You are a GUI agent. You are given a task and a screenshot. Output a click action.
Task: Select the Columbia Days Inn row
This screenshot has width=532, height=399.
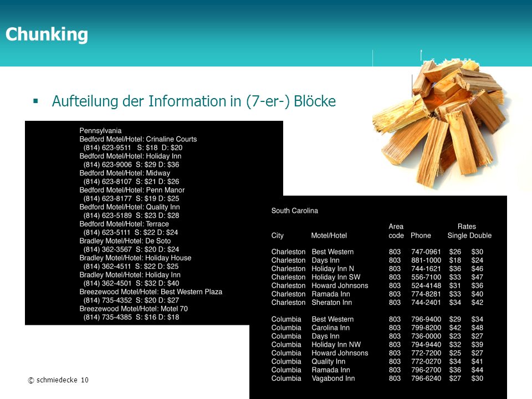(x=377, y=336)
